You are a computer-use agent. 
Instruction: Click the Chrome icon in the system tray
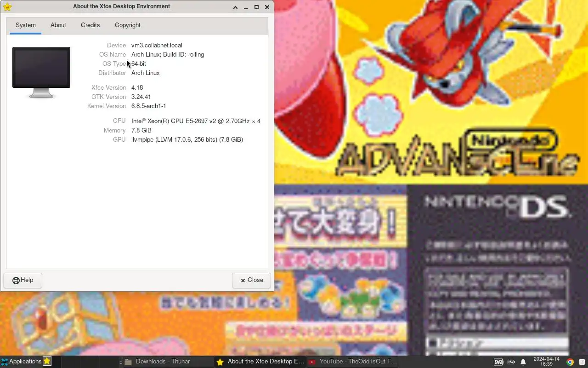pyautogui.click(x=570, y=362)
